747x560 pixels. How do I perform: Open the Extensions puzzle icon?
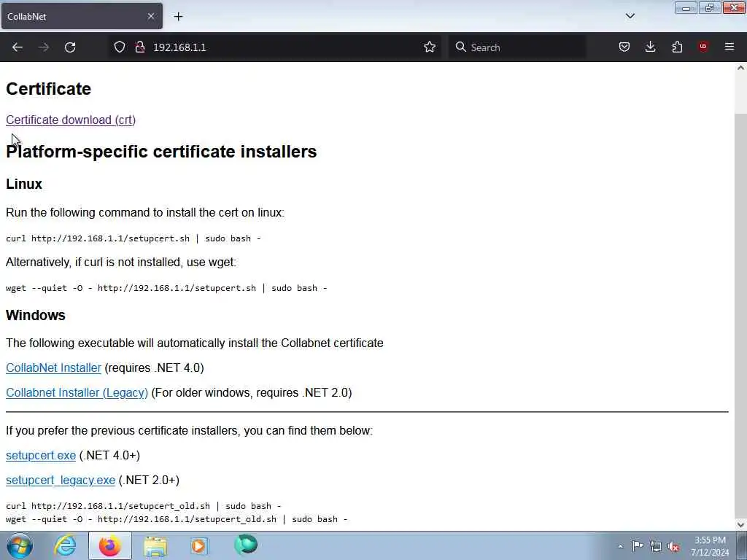[677, 47]
